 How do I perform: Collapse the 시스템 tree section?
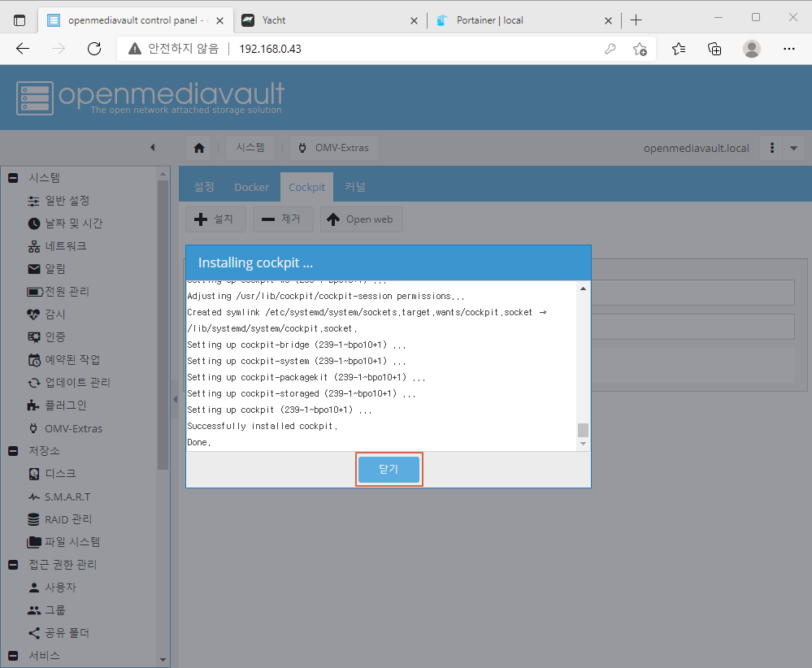click(14, 178)
